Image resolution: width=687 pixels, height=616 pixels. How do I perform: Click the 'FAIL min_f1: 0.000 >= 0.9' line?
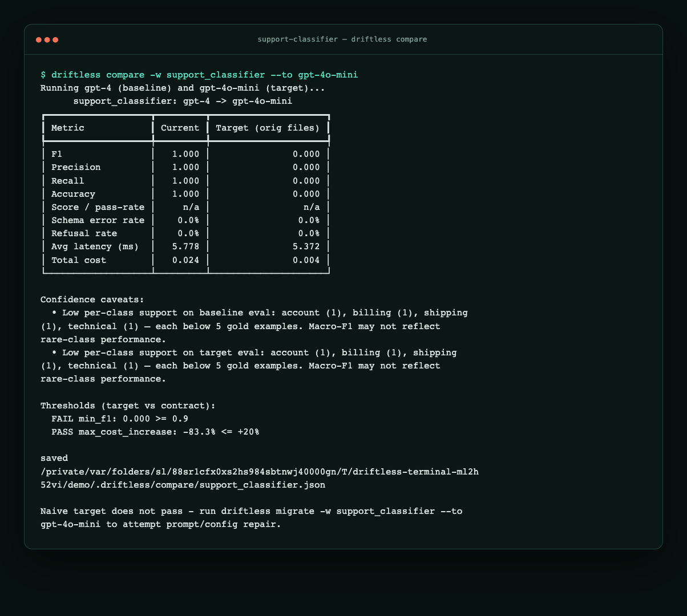pos(120,419)
